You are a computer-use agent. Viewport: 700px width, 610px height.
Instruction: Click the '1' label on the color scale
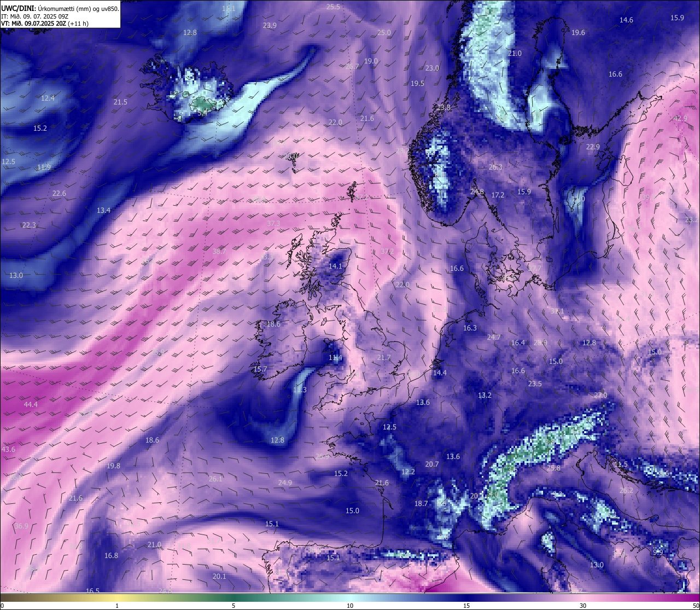pos(117,606)
